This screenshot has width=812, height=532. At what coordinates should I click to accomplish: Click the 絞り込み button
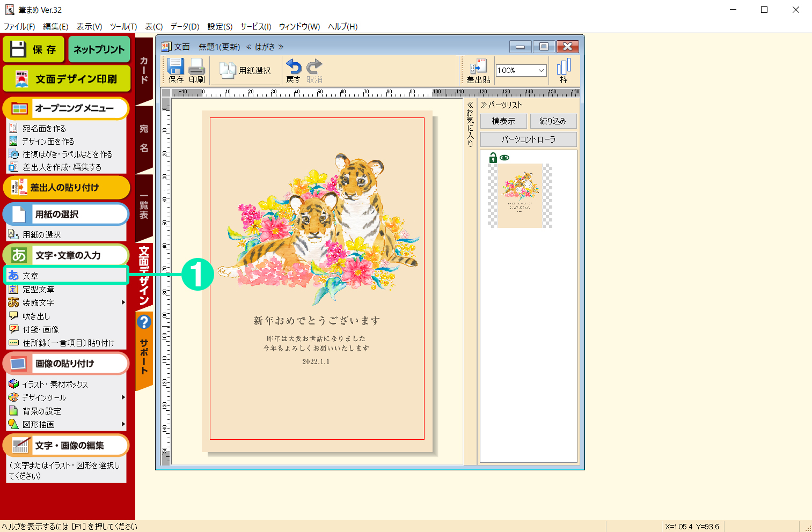553,121
